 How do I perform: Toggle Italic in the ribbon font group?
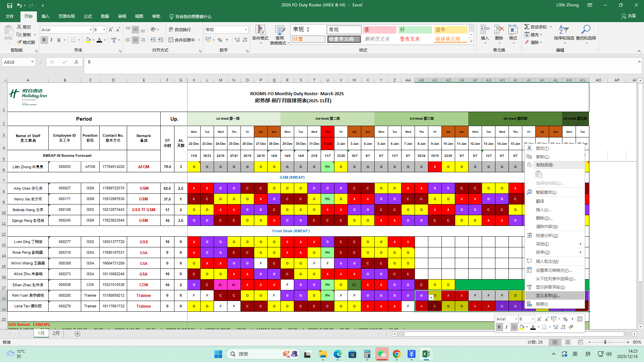(x=51, y=40)
